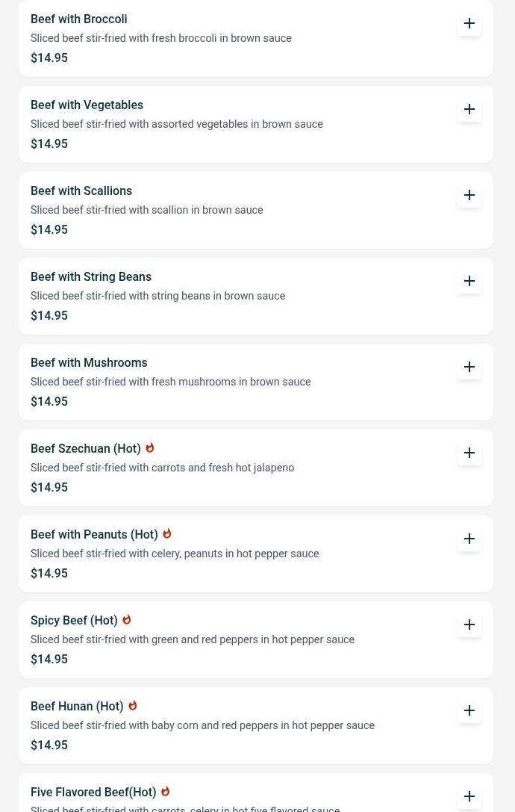Viewport: 515px width, 812px height.
Task: Click flame icon beside Beef Hunan
Action: tap(133, 705)
